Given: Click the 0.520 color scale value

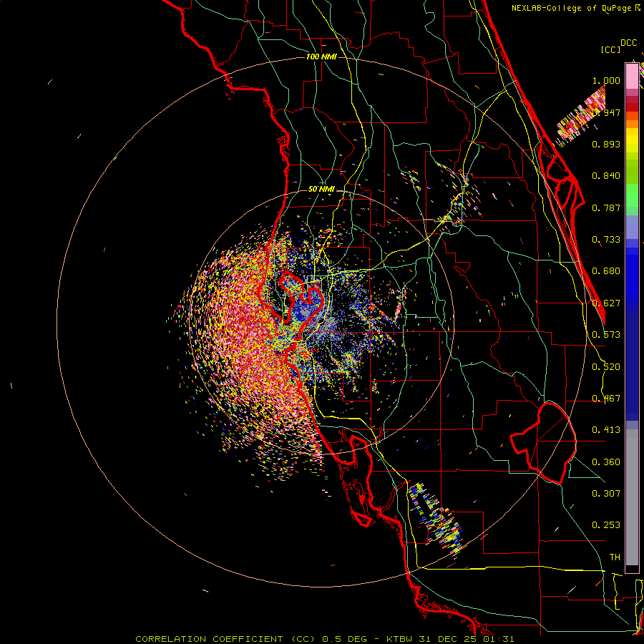Looking at the screenshot, I should 606,367.
